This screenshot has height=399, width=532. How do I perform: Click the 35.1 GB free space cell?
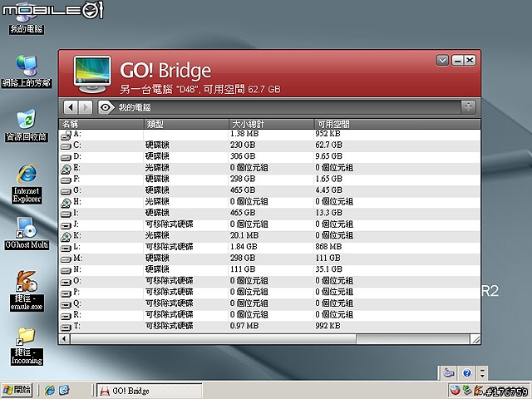329,269
